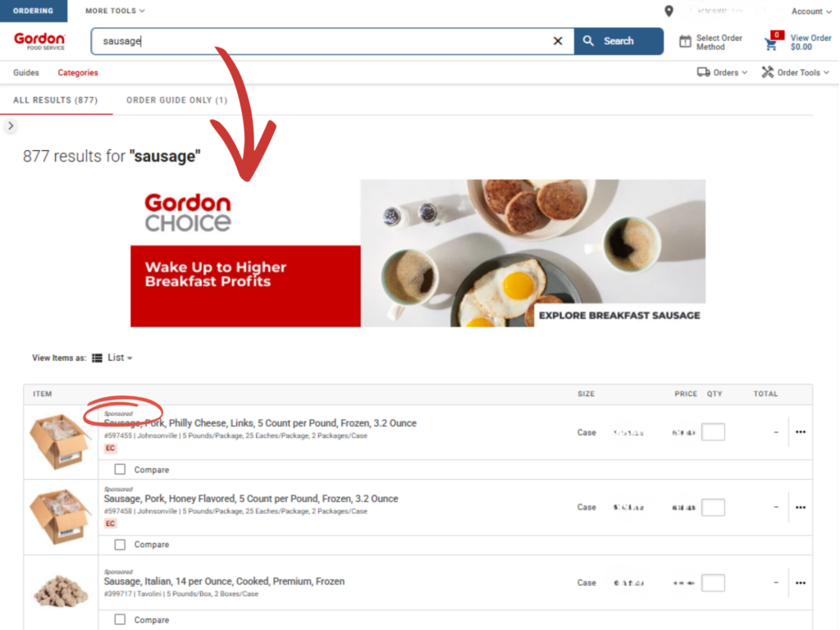Clear the sausage search text with X icon
This screenshot has height=630, width=840.
click(x=558, y=41)
